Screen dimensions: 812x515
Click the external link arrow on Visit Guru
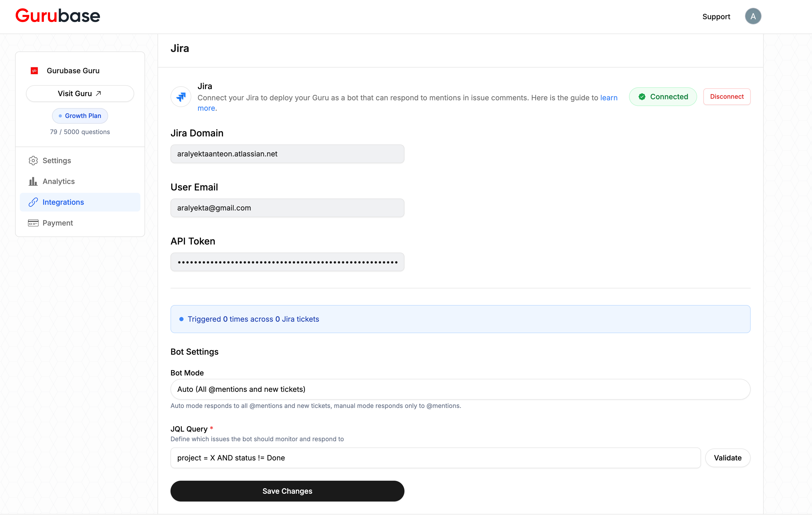point(98,93)
